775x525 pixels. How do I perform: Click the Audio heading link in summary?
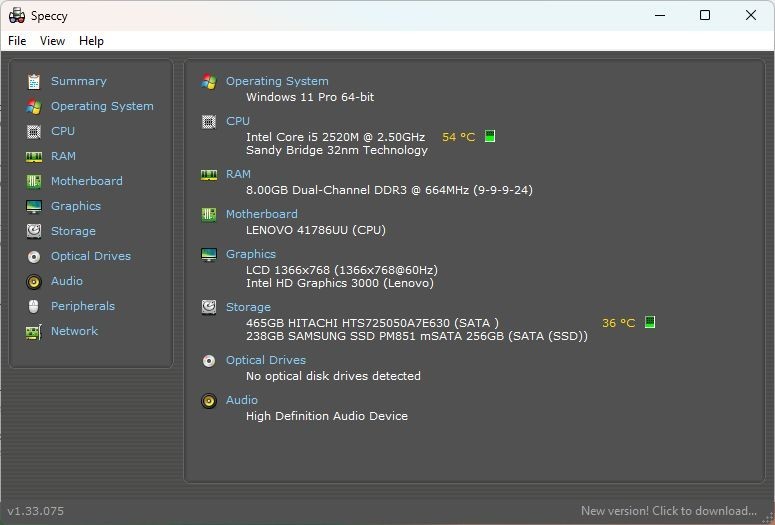point(242,400)
